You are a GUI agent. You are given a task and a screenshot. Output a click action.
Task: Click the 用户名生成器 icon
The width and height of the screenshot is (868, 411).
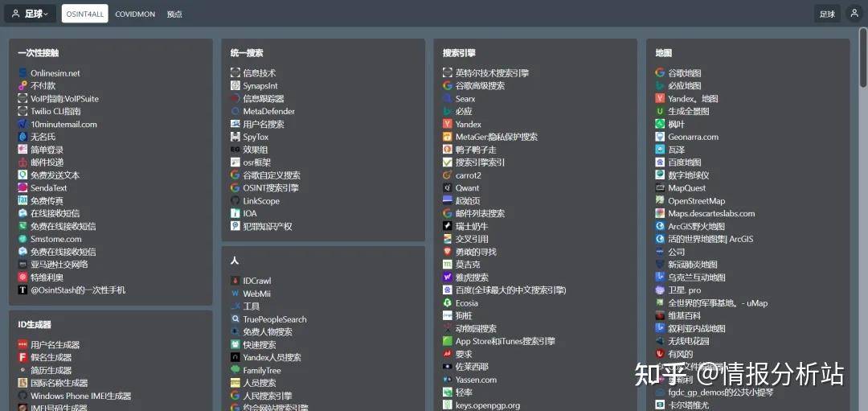pyautogui.click(x=23, y=344)
